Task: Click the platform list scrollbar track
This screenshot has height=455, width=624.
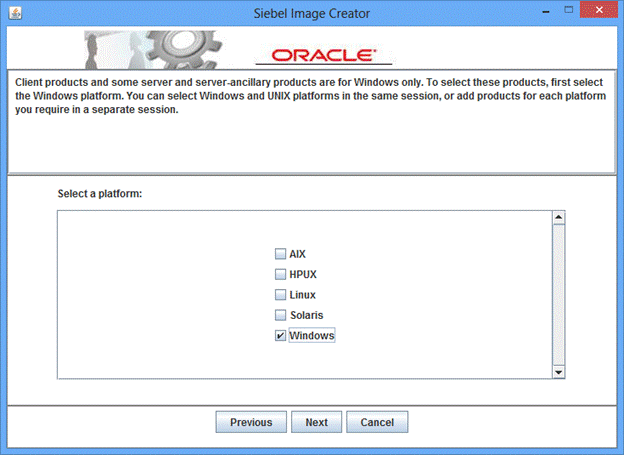Action: [x=558, y=295]
